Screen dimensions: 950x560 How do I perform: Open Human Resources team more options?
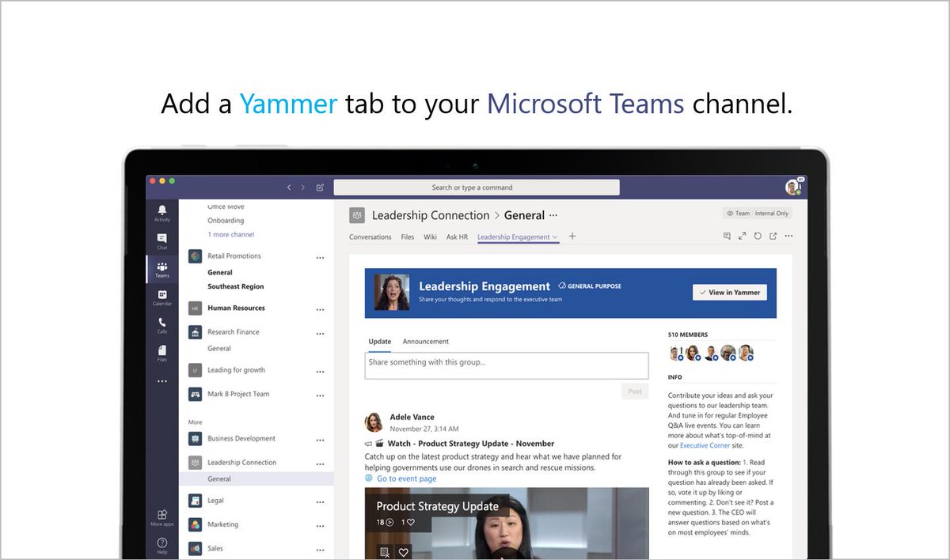point(320,309)
